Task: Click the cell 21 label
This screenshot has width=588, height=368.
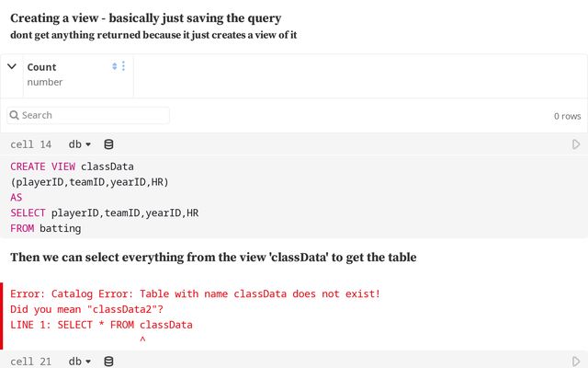Action: click(x=30, y=362)
